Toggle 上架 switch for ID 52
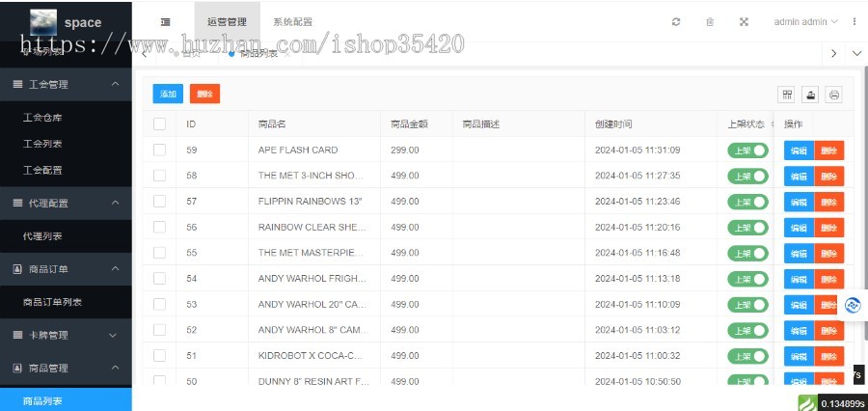The height and width of the screenshot is (411, 868). point(747,330)
